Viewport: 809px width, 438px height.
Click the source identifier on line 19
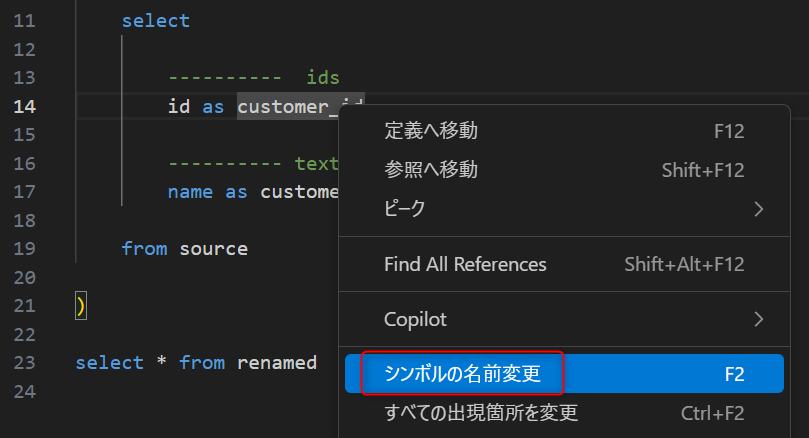(214, 249)
